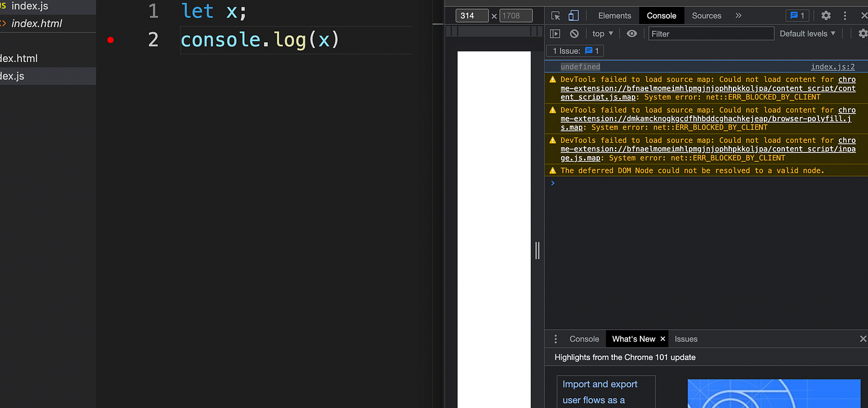The width and height of the screenshot is (868, 408).
Task: Open the index.js:2 source link
Action: [x=833, y=67]
